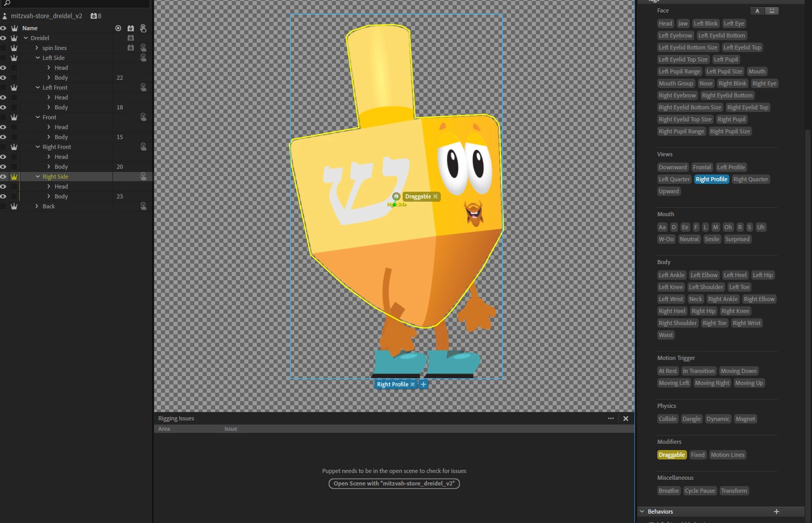This screenshot has width=812, height=523.
Task: Click the draggable hand column header icon
Action: 143,28
